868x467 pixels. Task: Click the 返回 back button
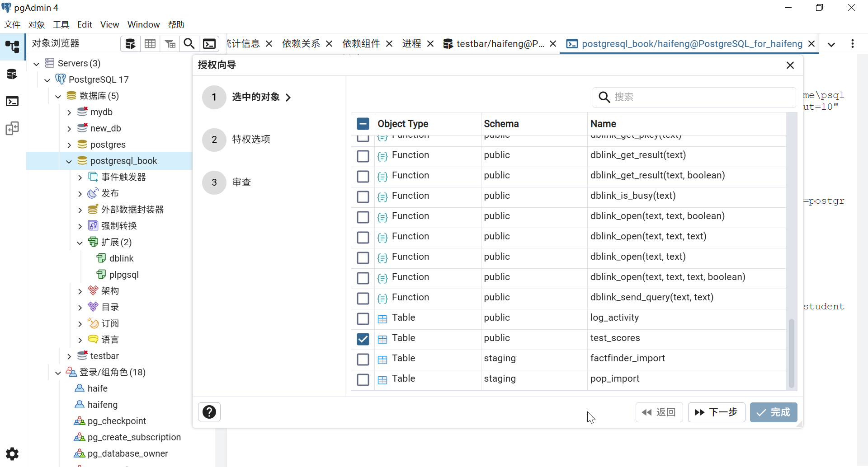659,412
